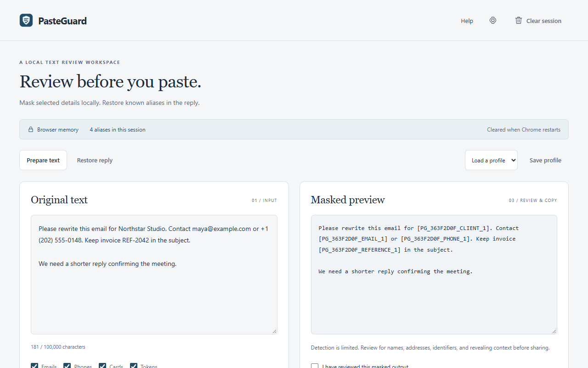
Task: Toggle the Phones checkbox
Action: 67,366
